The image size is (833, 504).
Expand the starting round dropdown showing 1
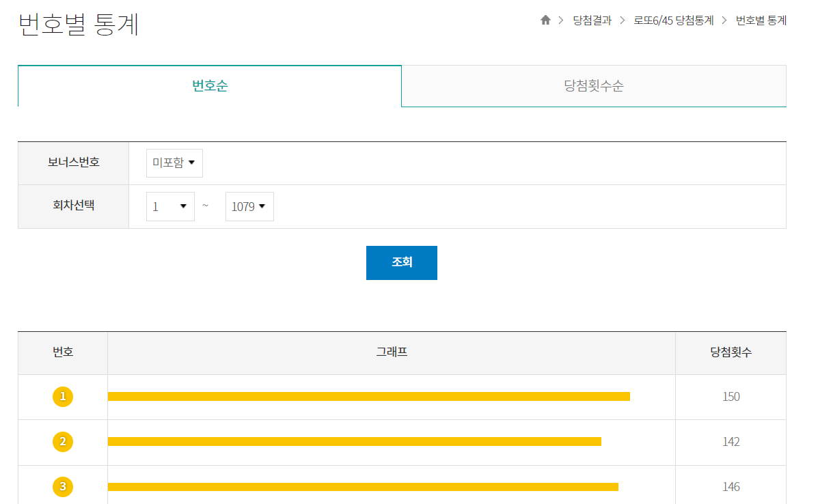pyautogui.click(x=169, y=206)
